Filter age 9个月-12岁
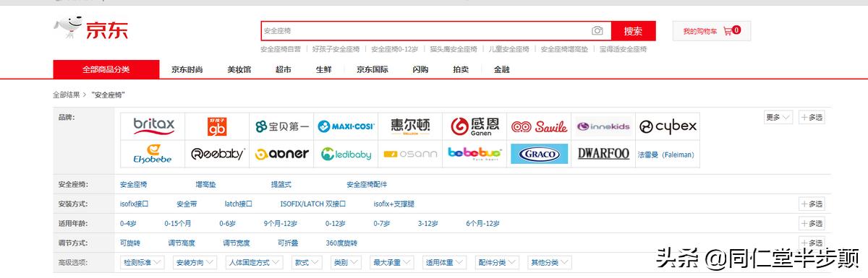This screenshot has height=278, width=868. [x=281, y=224]
